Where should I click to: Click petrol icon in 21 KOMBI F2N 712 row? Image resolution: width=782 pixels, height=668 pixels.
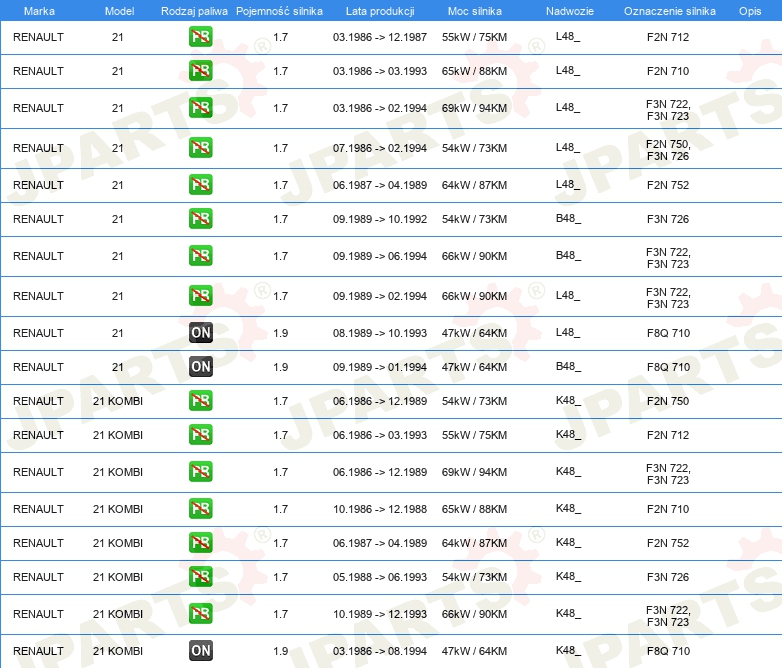(200, 435)
